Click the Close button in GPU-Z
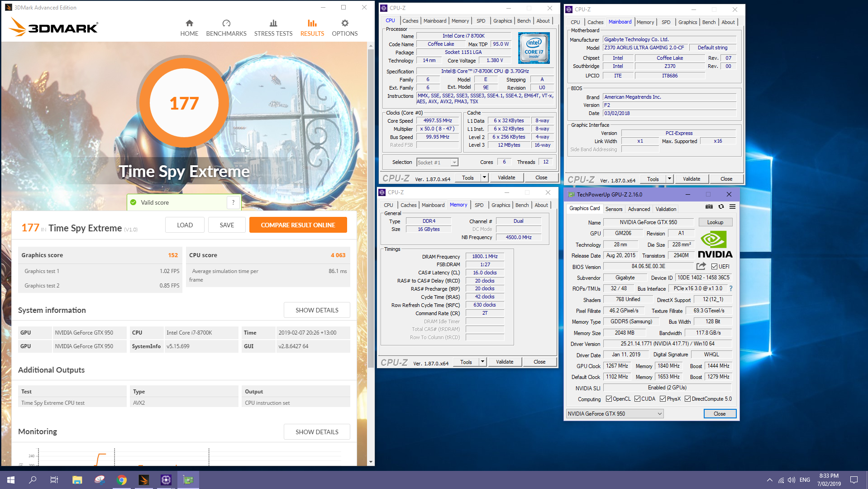The height and width of the screenshot is (489, 868). [720, 414]
